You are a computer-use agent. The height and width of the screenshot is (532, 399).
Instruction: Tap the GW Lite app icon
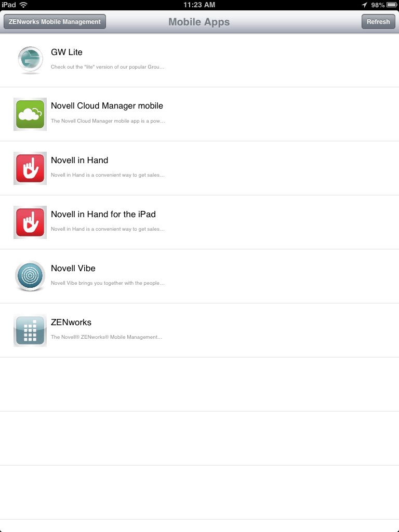pyautogui.click(x=30, y=60)
